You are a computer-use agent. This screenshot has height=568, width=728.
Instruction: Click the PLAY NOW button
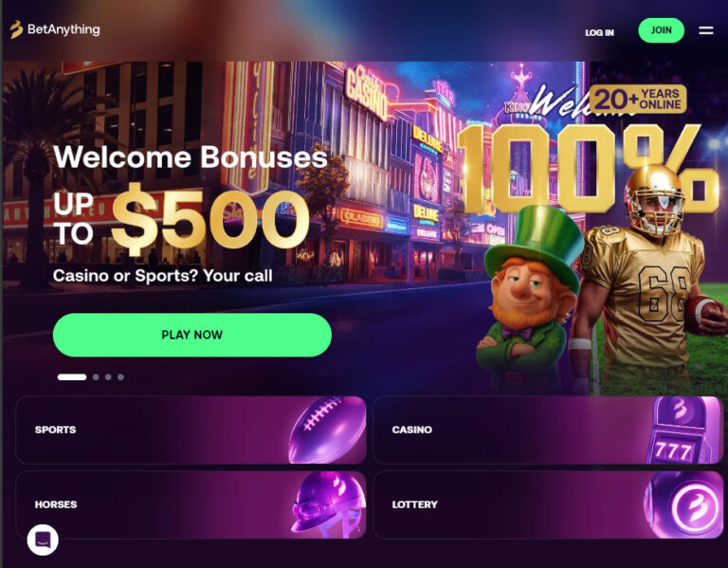[x=192, y=335]
